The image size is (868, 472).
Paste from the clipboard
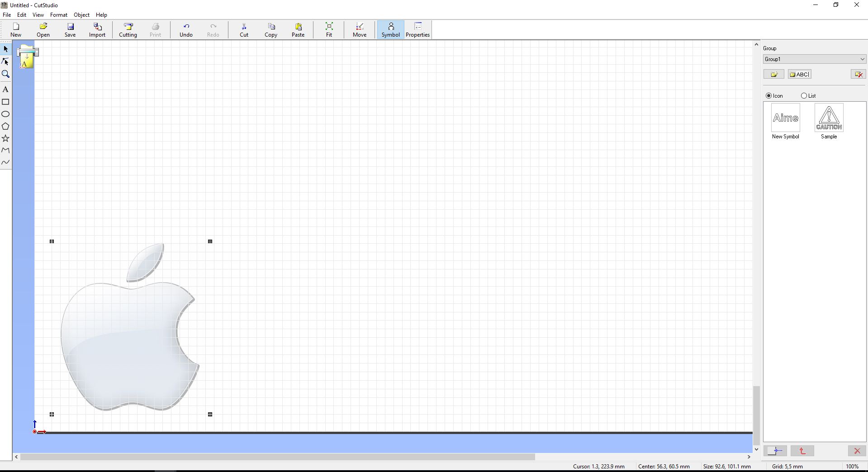(298, 30)
